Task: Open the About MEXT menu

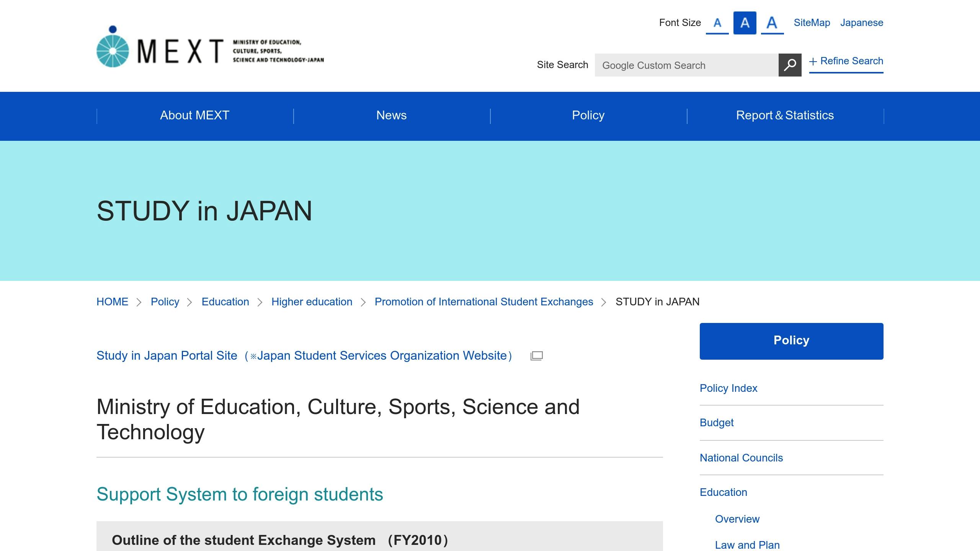Action: [194, 116]
